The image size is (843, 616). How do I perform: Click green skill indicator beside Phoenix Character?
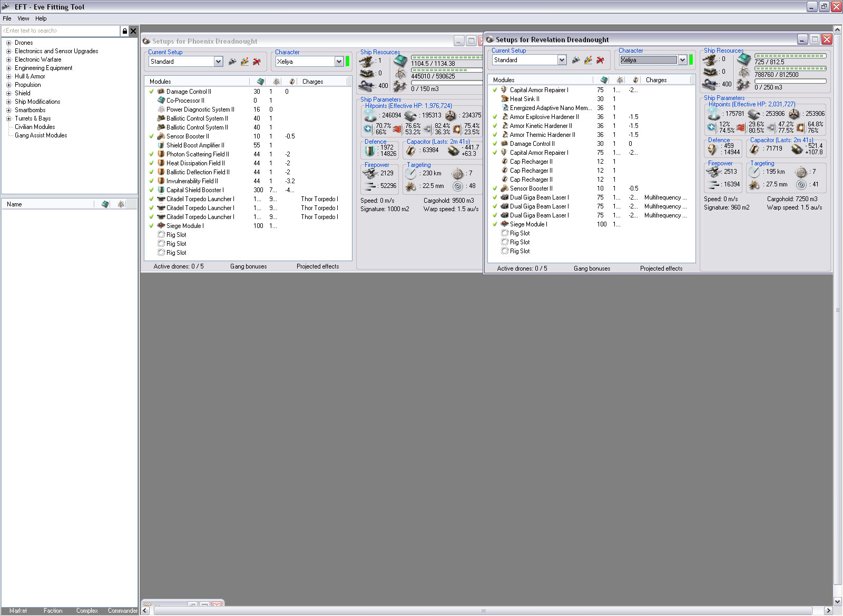[x=348, y=62]
